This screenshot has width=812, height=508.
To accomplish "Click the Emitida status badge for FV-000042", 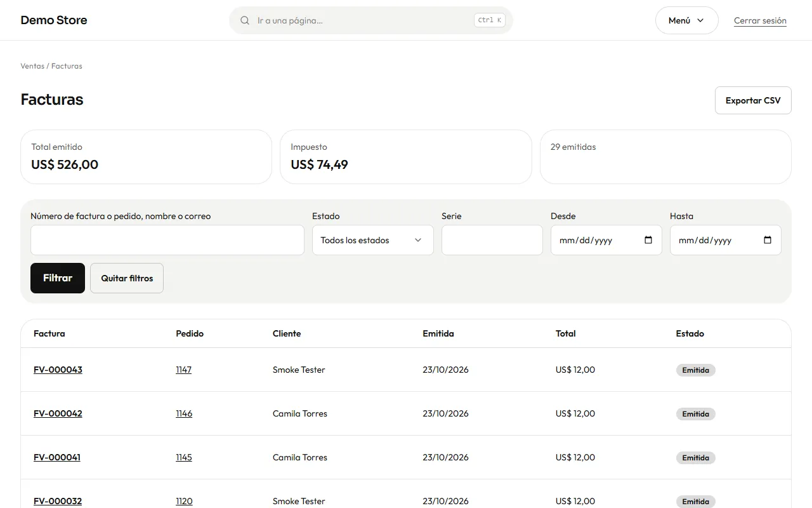I will click(x=696, y=414).
